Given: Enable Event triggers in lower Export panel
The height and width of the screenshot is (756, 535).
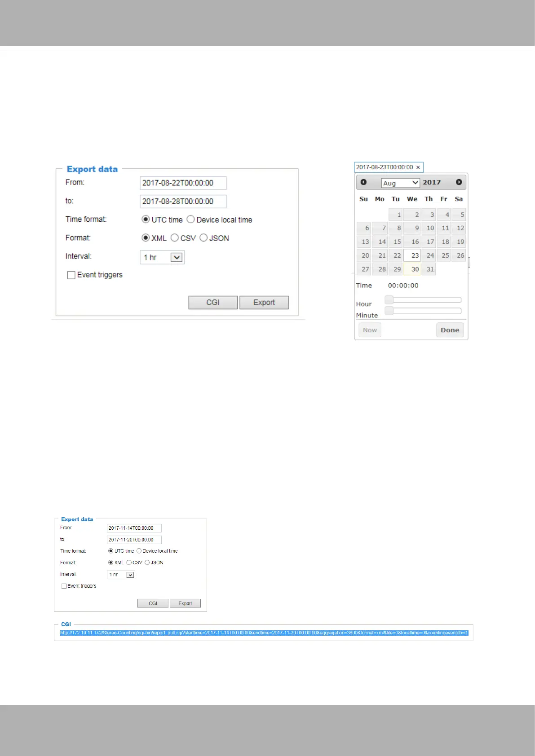Looking at the screenshot, I should pyautogui.click(x=64, y=586).
